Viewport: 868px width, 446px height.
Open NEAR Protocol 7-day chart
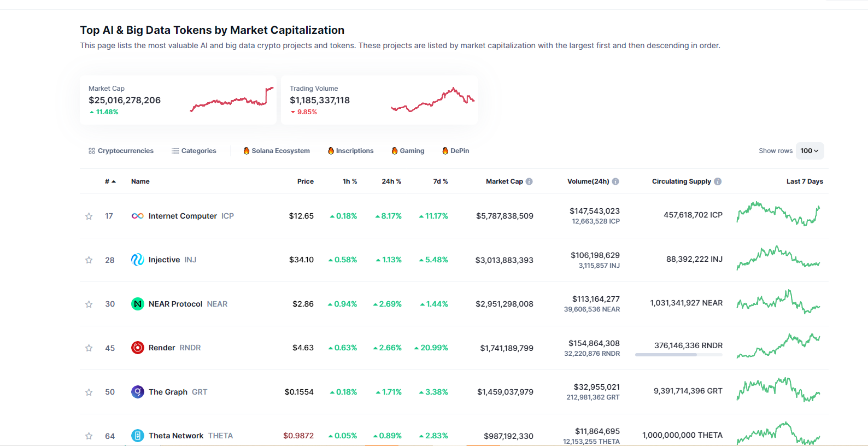click(x=778, y=302)
